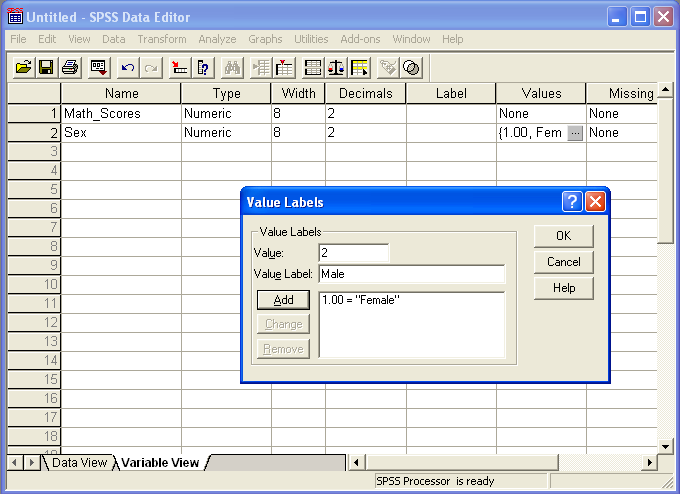Image resolution: width=680 pixels, height=494 pixels.
Task: Click the Use Sets toolbar icon
Action: [x=411, y=68]
